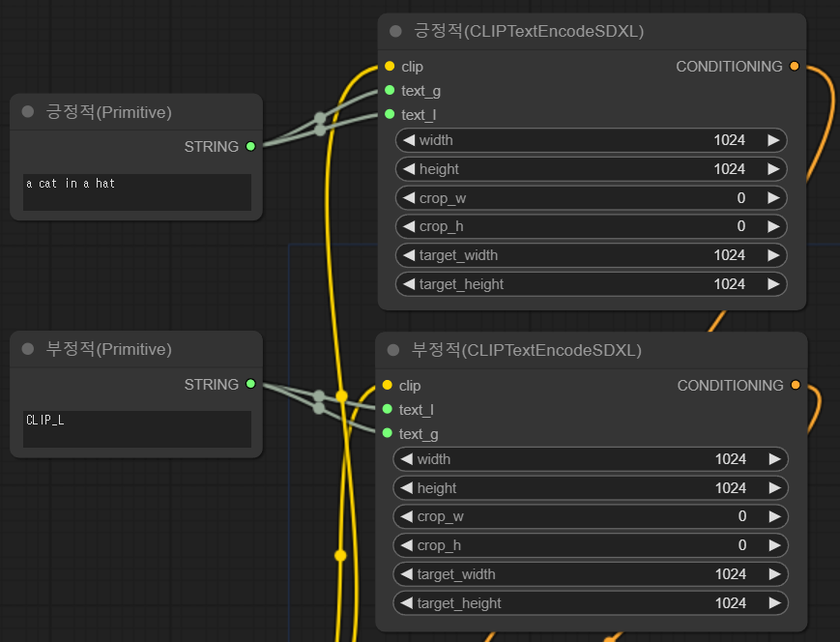Increase height on the 부정적 encoder node
The height and width of the screenshot is (642, 840).
coord(774,487)
